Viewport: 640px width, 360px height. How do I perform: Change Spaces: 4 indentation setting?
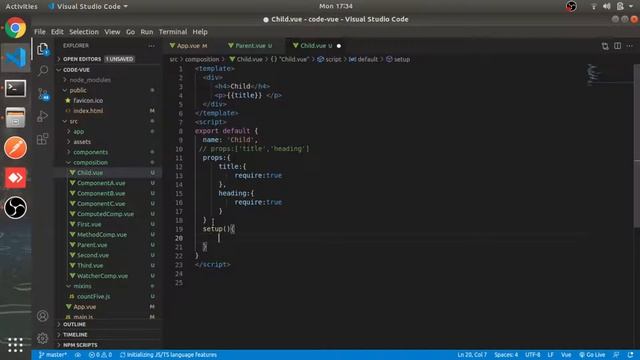click(506, 355)
